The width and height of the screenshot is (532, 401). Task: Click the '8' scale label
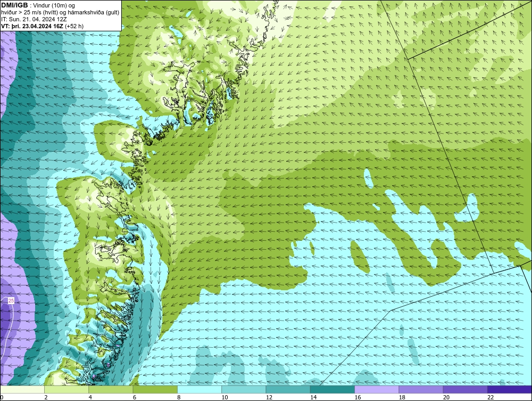tap(179, 398)
